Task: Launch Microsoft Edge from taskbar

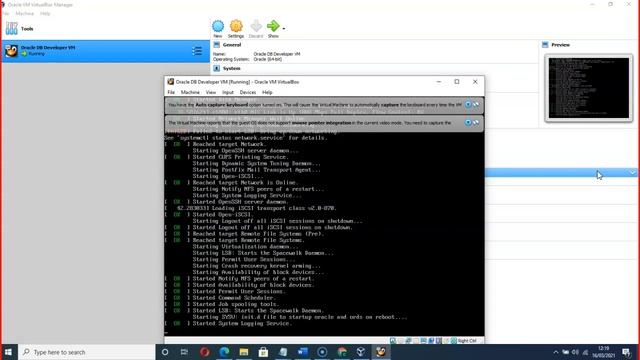Action: coord(224,352)
